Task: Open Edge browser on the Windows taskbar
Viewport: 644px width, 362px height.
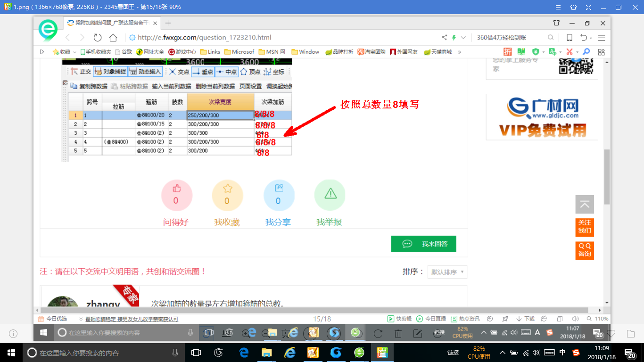Action: (244, 353)
